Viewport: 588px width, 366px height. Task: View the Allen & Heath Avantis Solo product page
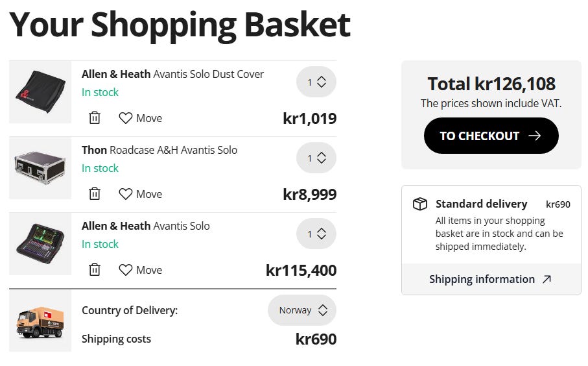[x=145, y=226]
